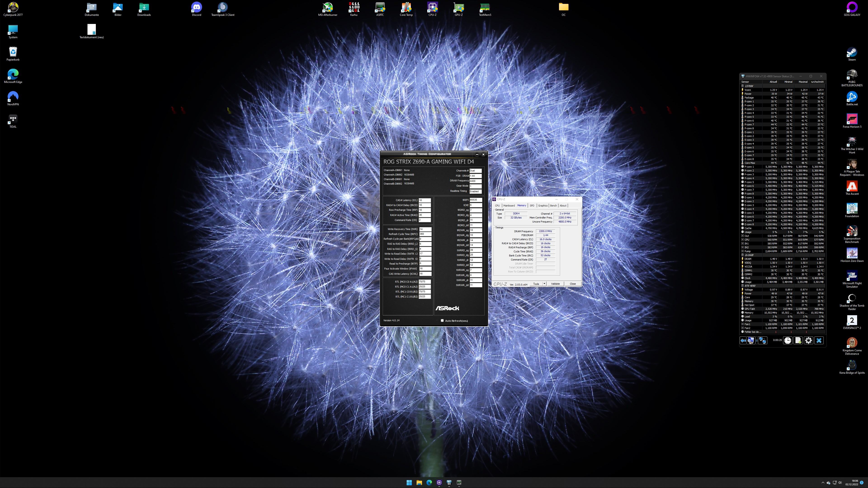Open Windows Start menu on taskbar
The image size is (868, 488).
(409, 483)
